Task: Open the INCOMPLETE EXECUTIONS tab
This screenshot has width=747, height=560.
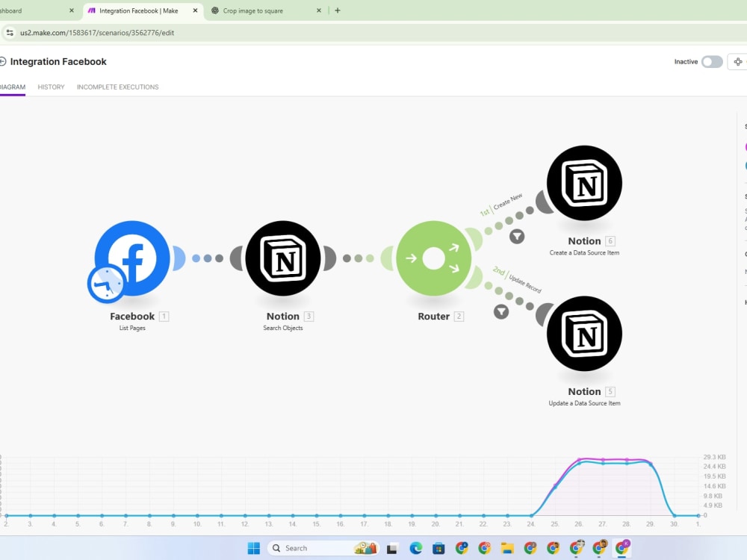Action: (118, 87)
